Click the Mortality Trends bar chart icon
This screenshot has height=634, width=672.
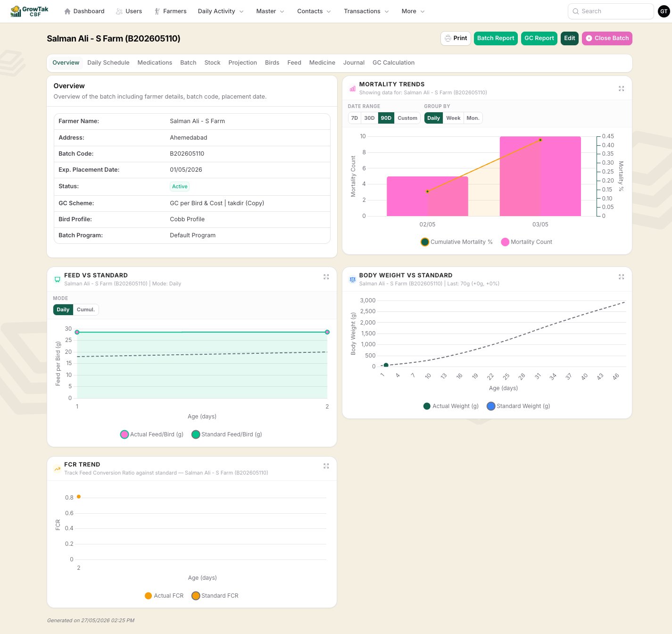coord(353,88)
